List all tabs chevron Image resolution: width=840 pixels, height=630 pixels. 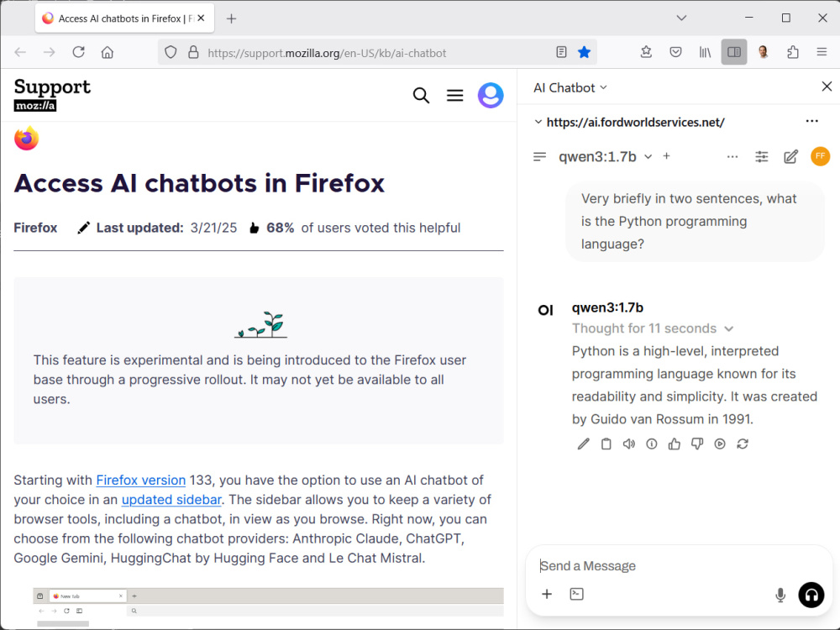(681, 18)
